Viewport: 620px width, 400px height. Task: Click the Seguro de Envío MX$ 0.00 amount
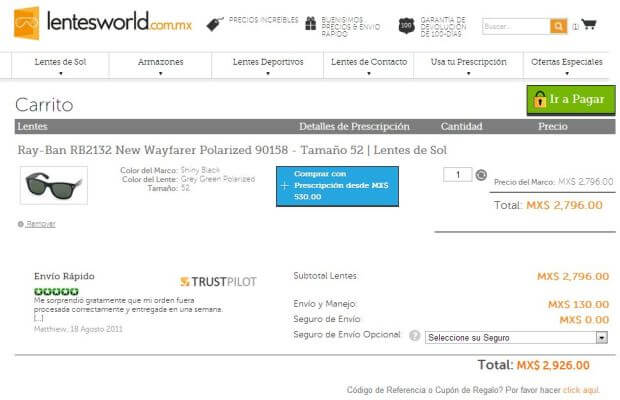[x=584, y=320]
